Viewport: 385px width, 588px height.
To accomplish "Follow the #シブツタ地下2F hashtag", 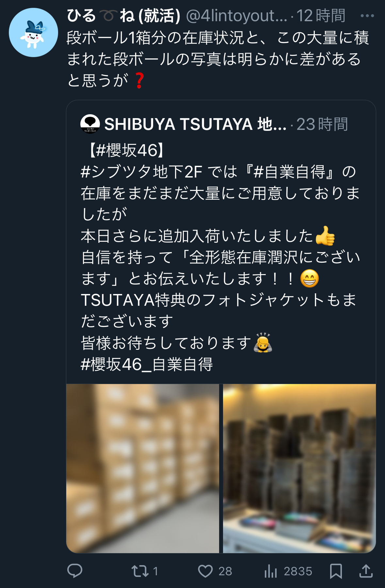I will 141,172.
